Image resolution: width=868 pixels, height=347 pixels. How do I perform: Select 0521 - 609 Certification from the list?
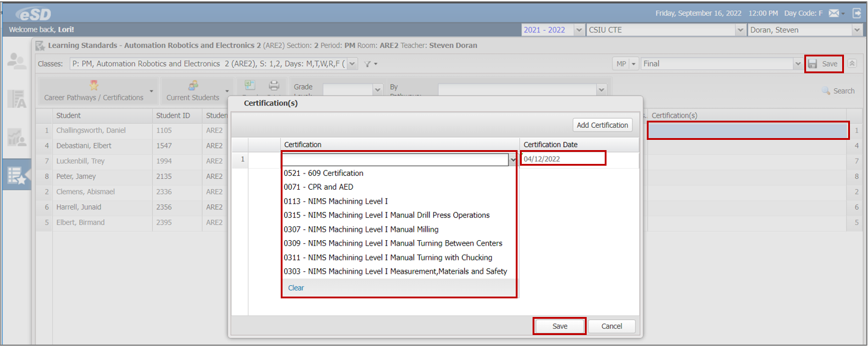399,173
